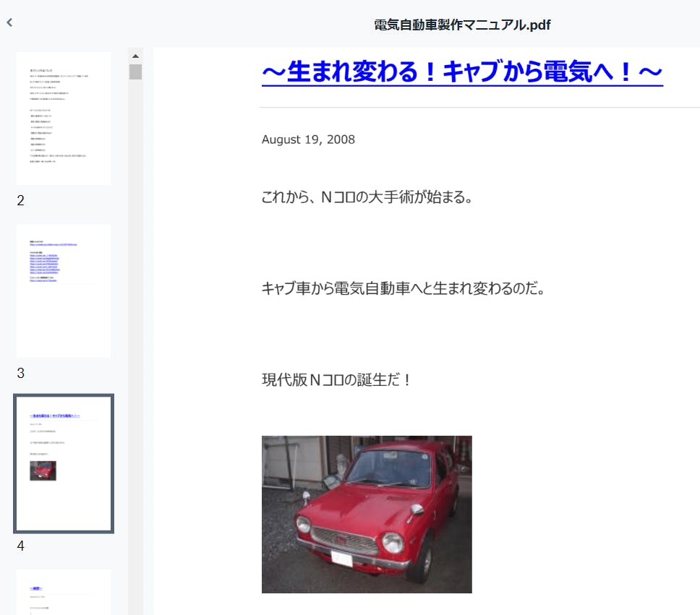Image resolution: width=700 pixels, height=615 pixels.
Task: Click the date text August 19, 2008
Action: pos(308,139)
